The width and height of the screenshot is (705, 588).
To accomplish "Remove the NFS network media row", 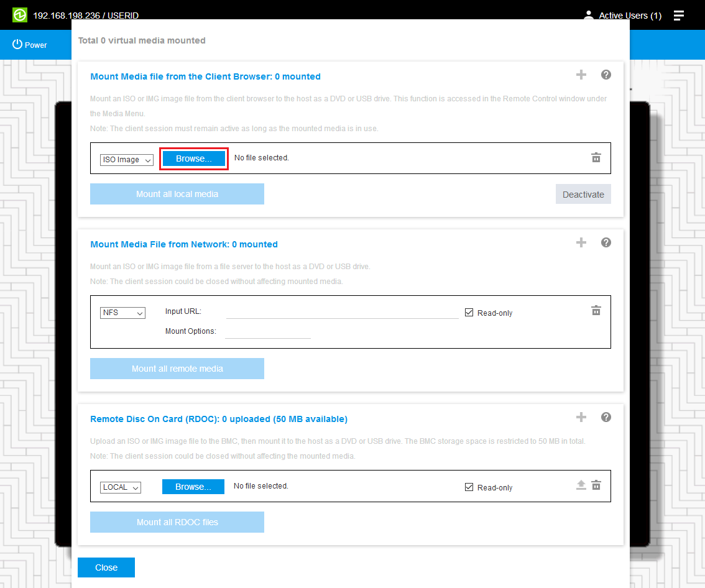I will [596, 311].
